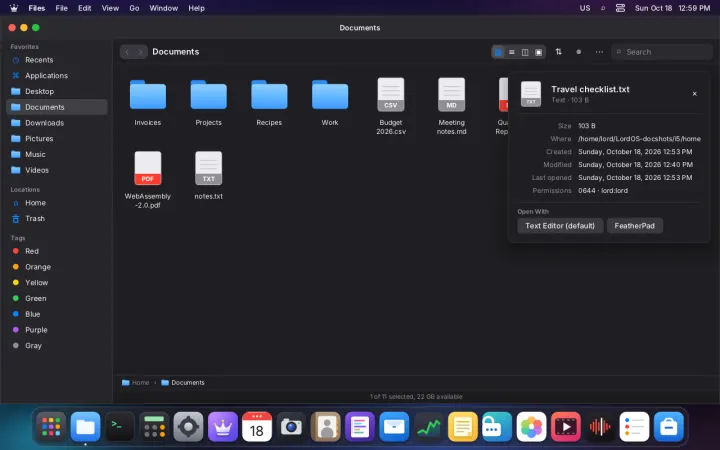The height and width of the screenshot is (450, 720).
Task: Open the File menu
Action: coord(62,8)
